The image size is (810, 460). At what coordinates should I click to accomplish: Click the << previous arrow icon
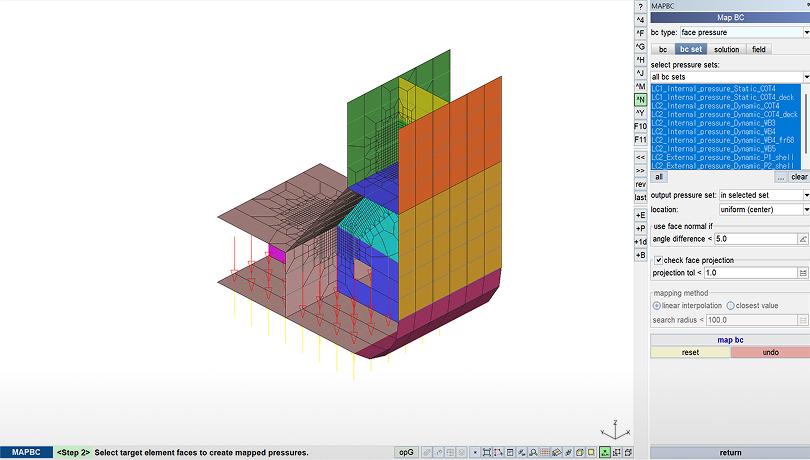point(640,157)
